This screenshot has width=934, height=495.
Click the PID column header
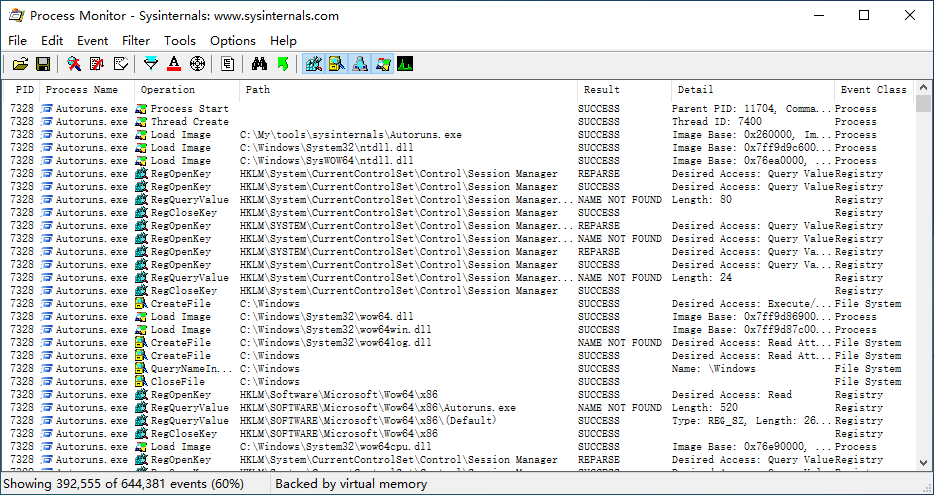[23, 90]
